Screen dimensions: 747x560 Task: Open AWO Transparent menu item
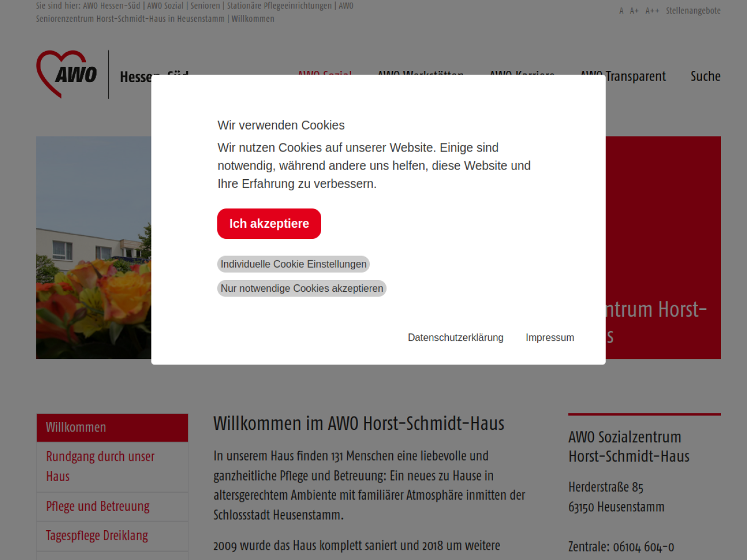(623, 76)
